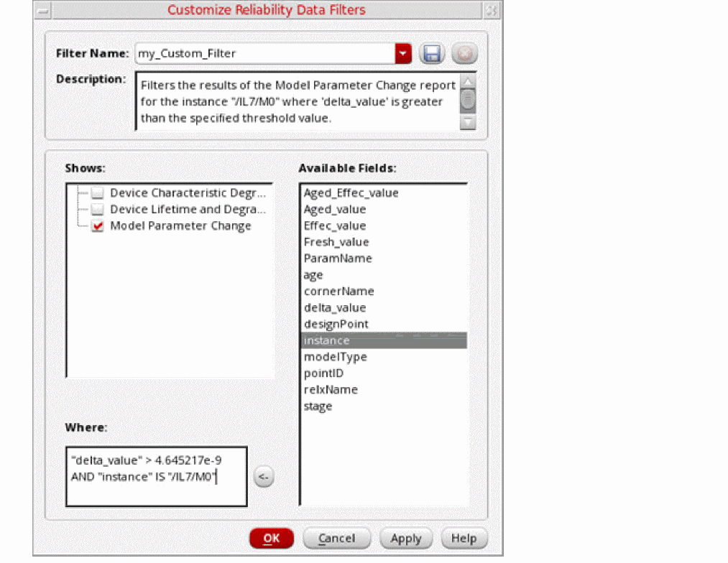The height and width of the screenshot is (563, 728).
Task: Click the delete filter icon
Action: pos(464,54)
